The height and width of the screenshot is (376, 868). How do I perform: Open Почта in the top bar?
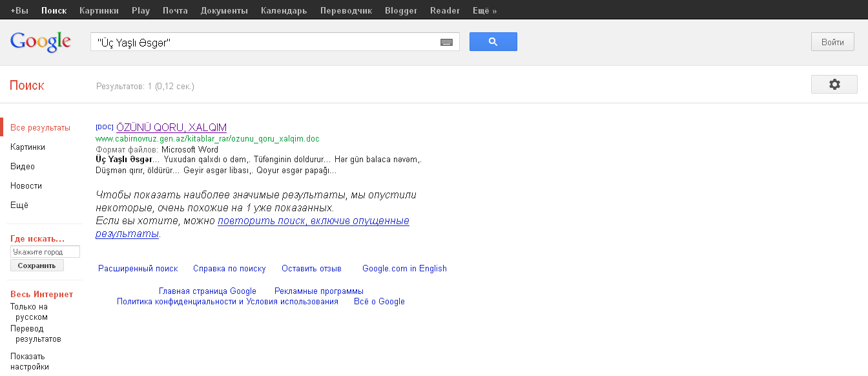(x=175, y=11)
